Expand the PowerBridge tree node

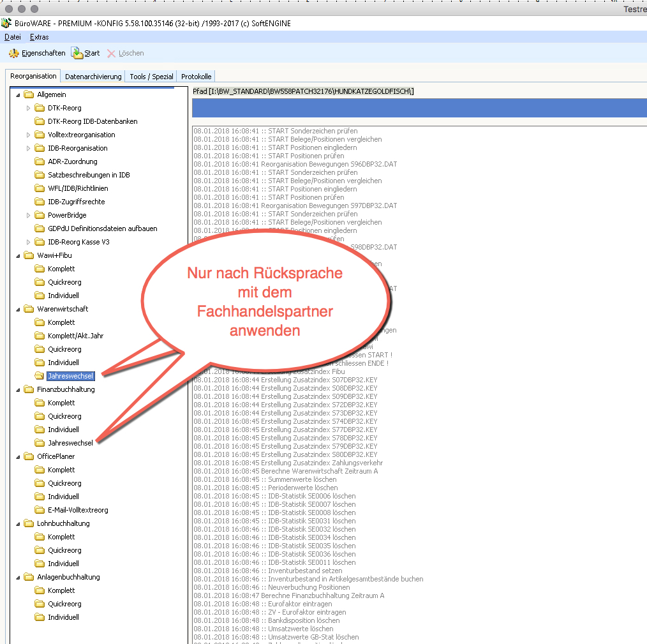coord(29,215)
